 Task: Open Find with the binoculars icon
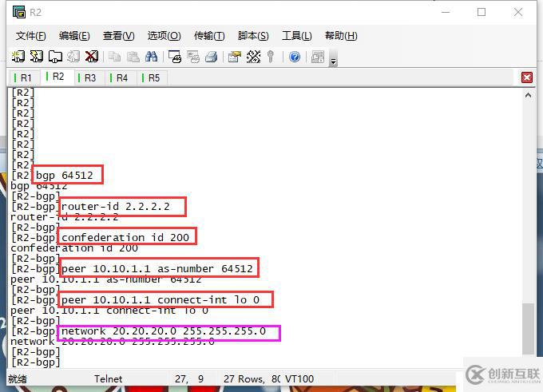coord(152,57)
